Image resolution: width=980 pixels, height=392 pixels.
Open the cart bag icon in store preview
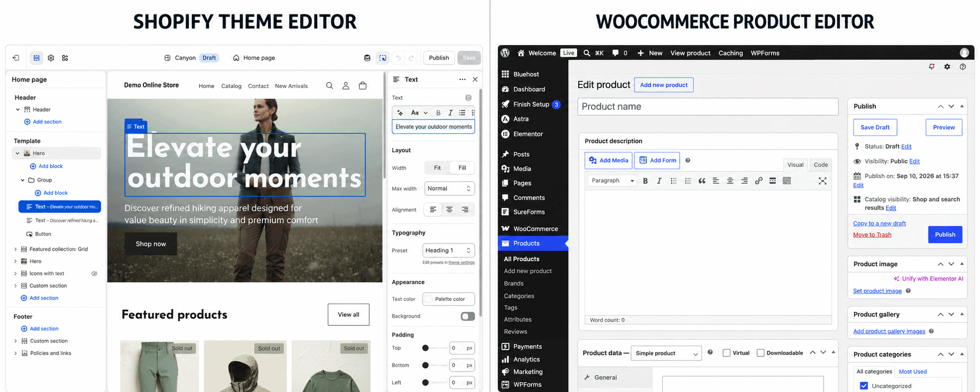363,86
